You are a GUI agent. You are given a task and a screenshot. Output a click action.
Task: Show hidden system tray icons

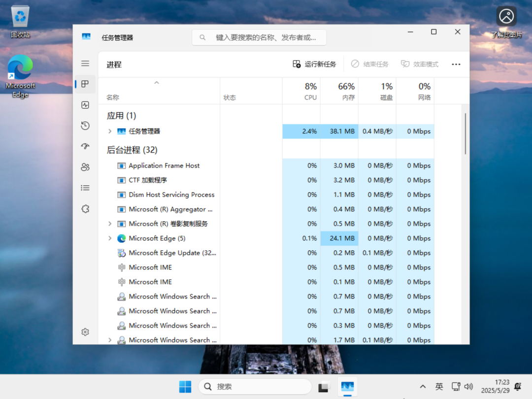(x=423, y=387)
